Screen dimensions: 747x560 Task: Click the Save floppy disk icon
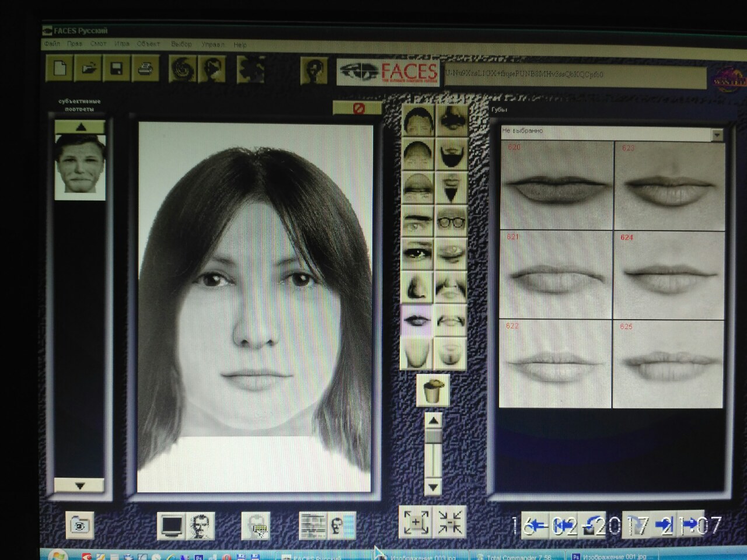tap(116, 69)
